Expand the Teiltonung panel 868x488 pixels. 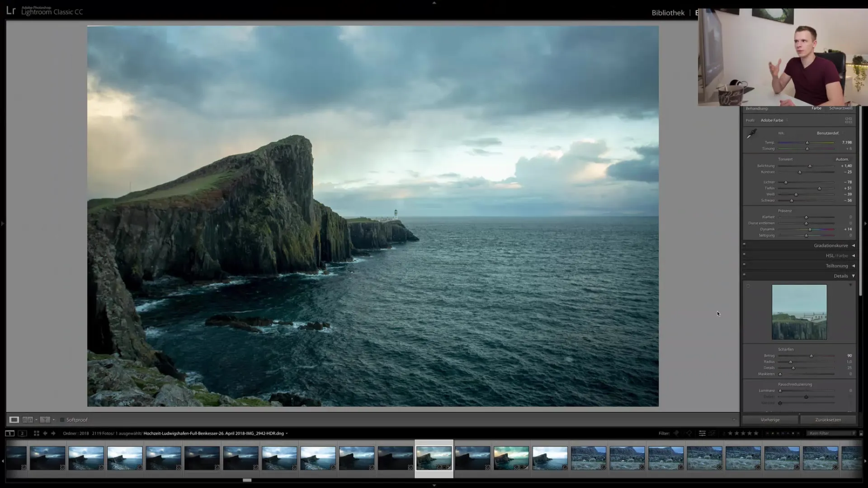tap(854, 266)
